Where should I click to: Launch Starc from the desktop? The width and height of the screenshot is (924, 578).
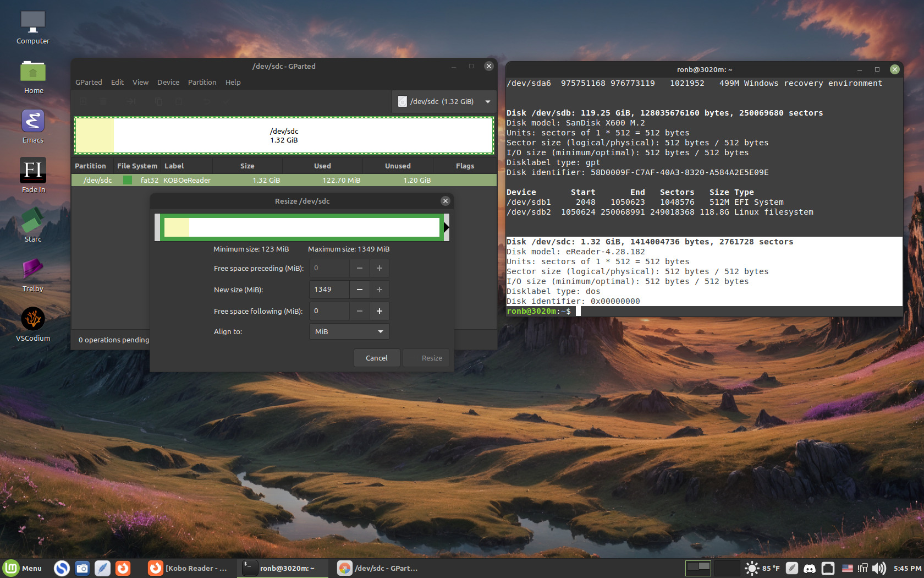tap(33, 225)
